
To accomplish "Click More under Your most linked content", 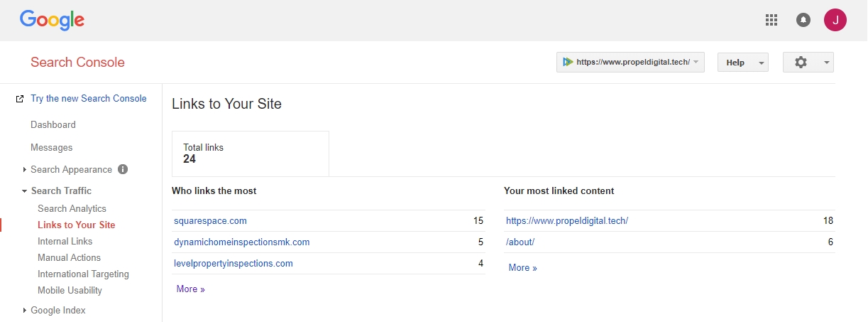I will (523, 268).
